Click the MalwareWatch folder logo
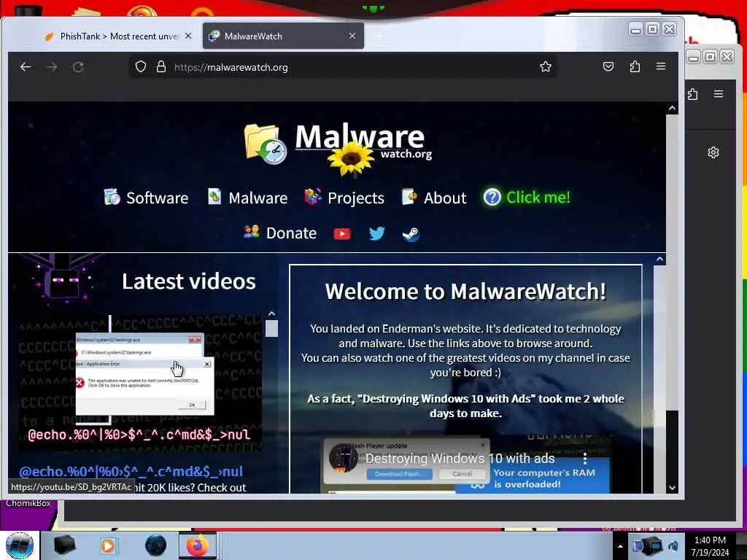 coord(265,144)
